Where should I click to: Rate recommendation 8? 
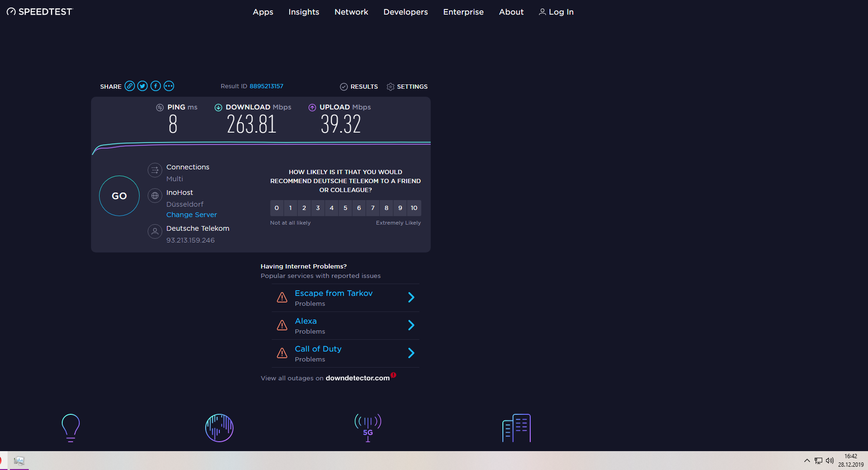[386, 208]
